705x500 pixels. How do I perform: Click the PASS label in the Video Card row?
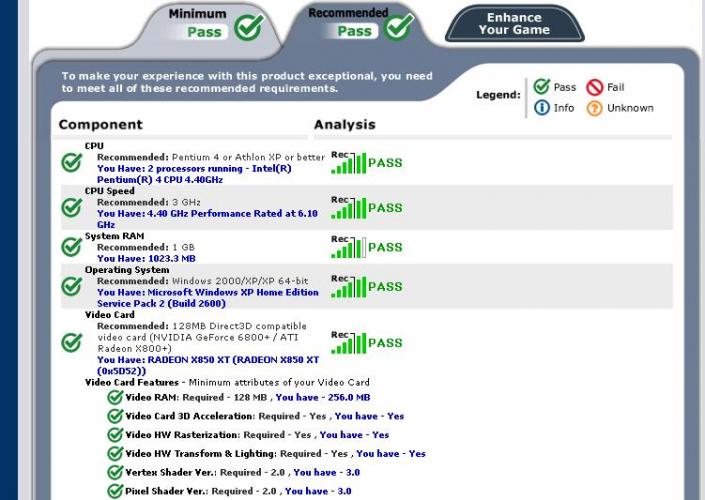(385, 343)
